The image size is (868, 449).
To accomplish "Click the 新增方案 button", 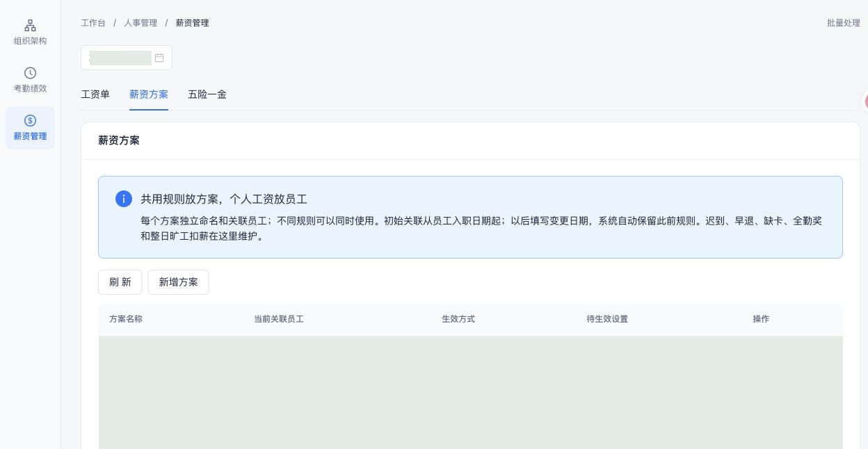I will click(x=179, y=282).
